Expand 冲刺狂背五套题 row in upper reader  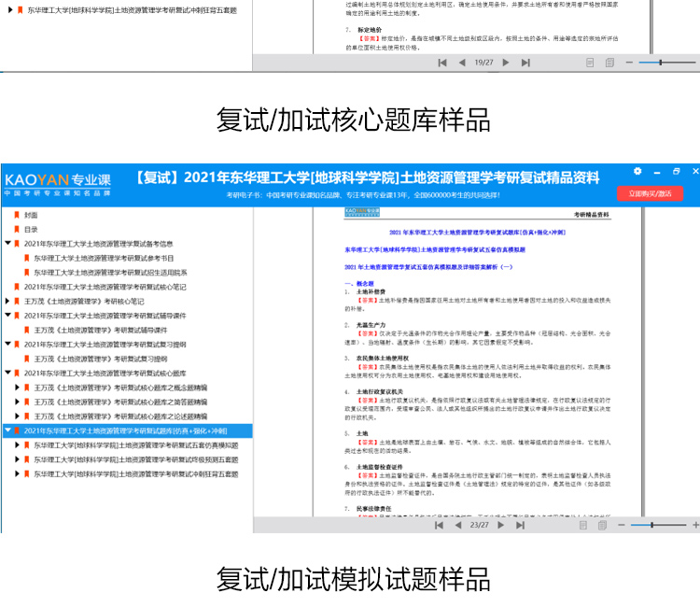point(10,10)
